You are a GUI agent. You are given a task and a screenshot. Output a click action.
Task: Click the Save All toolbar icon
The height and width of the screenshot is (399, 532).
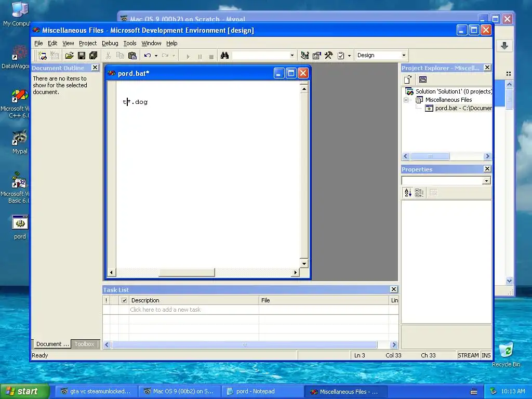pyautogui.click(x=94, y=56)
